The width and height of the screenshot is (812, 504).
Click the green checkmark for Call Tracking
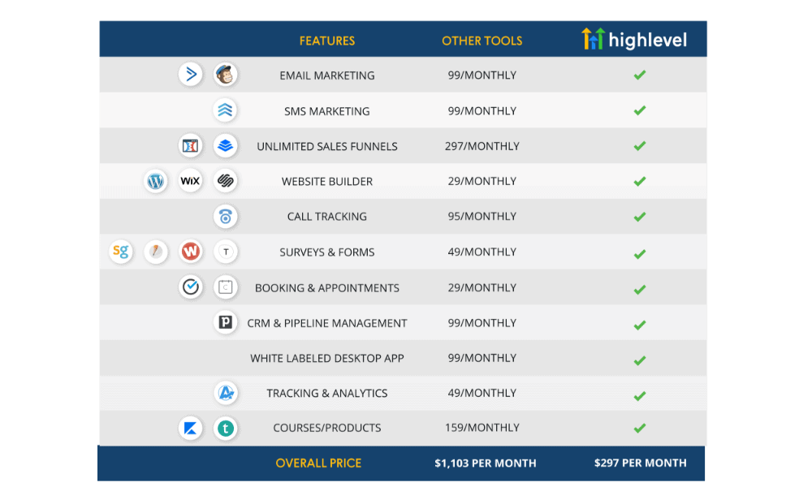[640, 217]
